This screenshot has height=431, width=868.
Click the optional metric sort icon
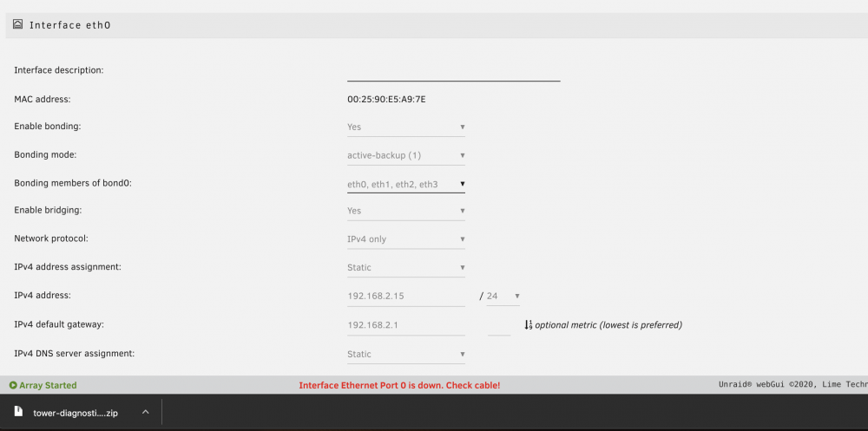[528, 325]
